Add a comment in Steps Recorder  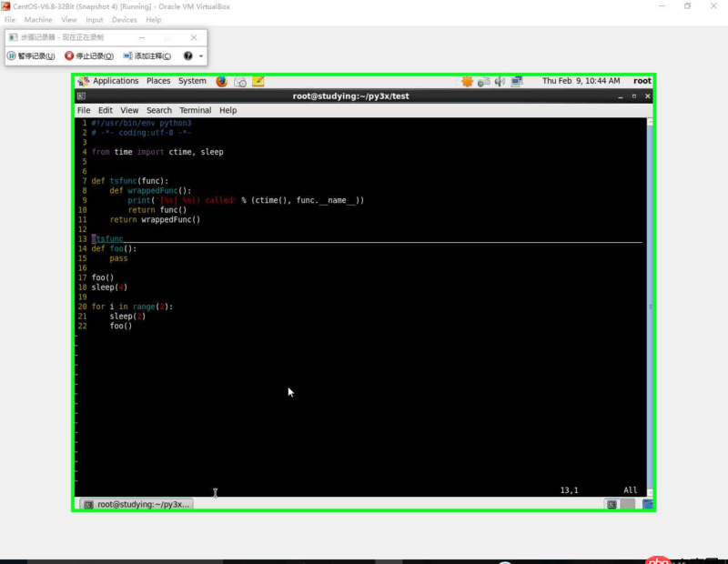tap(147, 55)
